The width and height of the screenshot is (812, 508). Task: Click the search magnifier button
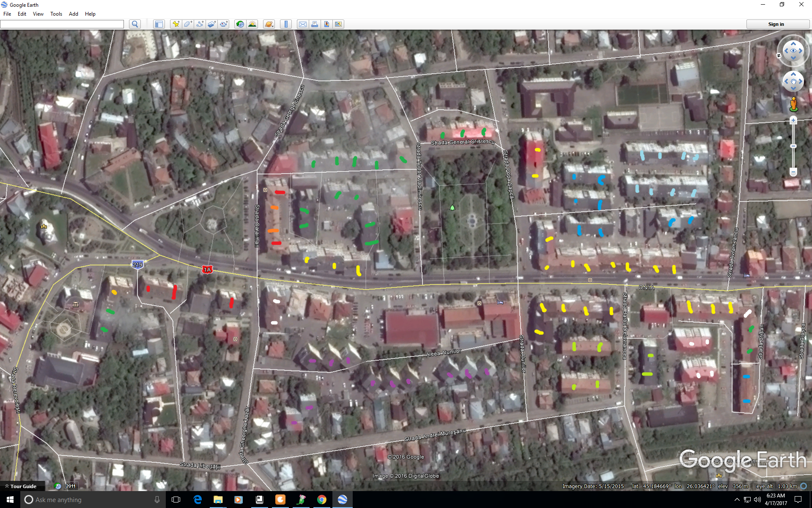(135, 24)
